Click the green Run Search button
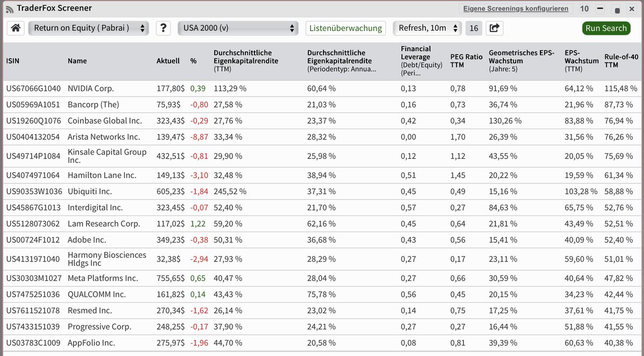 606,28
